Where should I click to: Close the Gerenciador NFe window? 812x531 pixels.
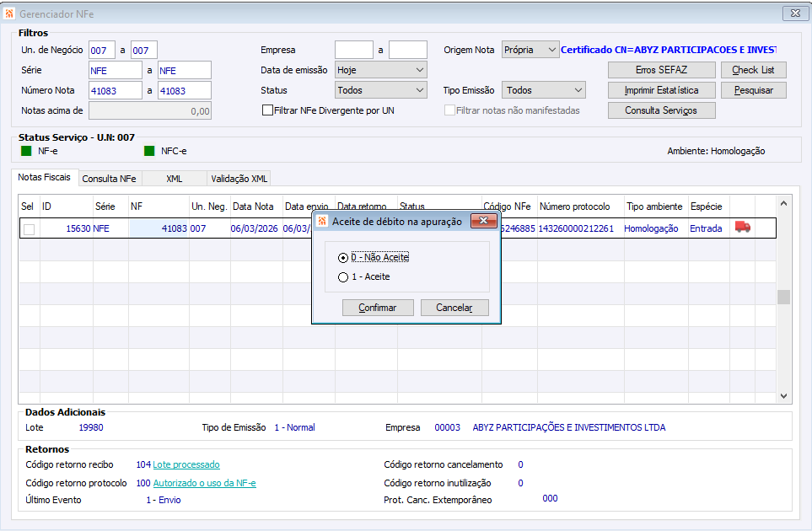pos(795,13)
